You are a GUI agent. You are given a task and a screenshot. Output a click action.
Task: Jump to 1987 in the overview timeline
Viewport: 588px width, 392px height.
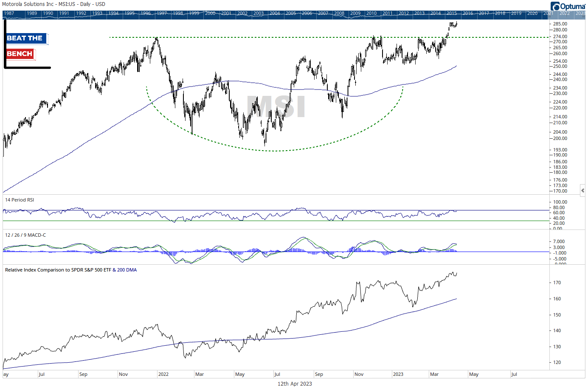[x=9, y=13]
